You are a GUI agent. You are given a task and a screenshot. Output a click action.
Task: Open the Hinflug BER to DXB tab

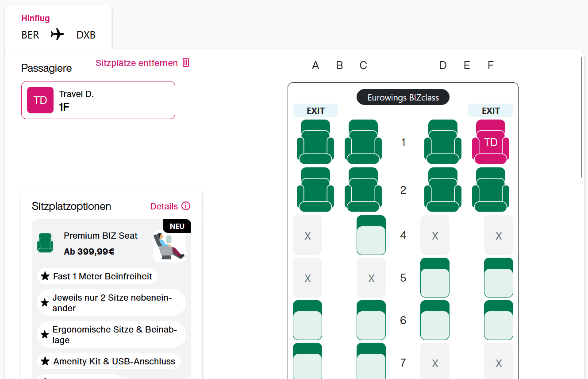(x=58, y=27)
